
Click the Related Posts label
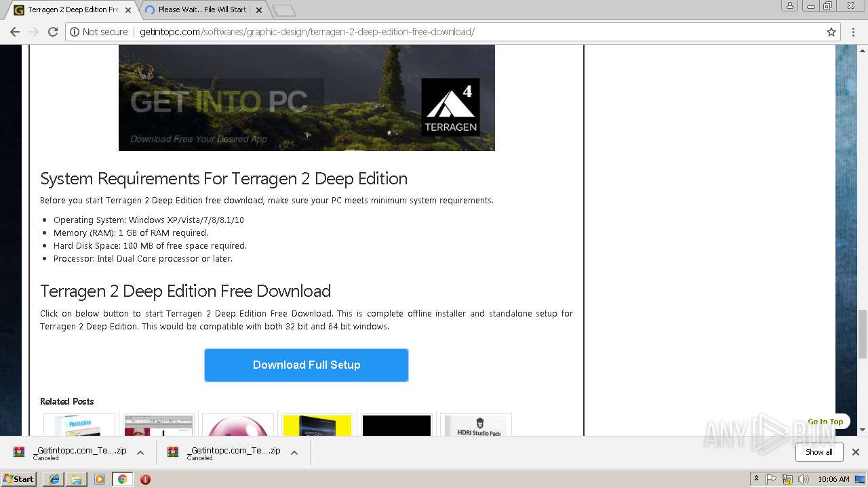click(66, 401)
